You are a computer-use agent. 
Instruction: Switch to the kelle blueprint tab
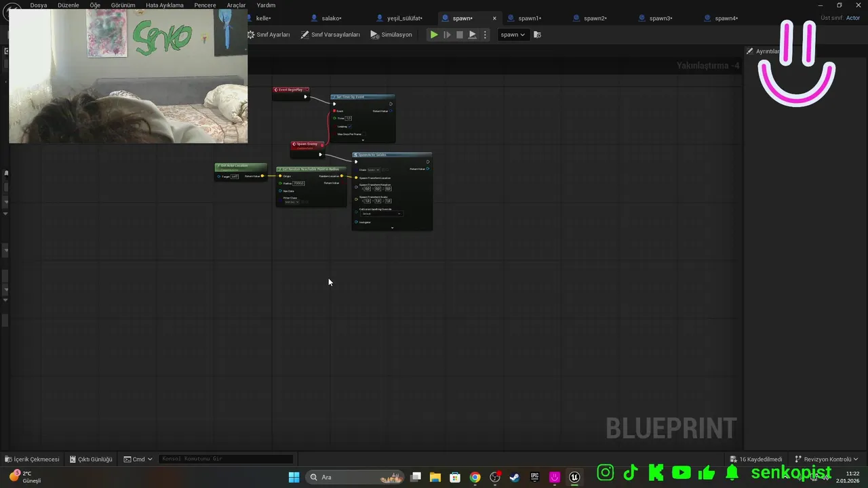point(263,18)
